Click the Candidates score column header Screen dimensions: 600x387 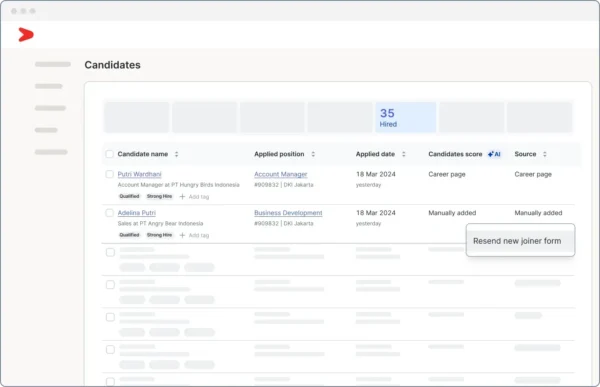455,154
